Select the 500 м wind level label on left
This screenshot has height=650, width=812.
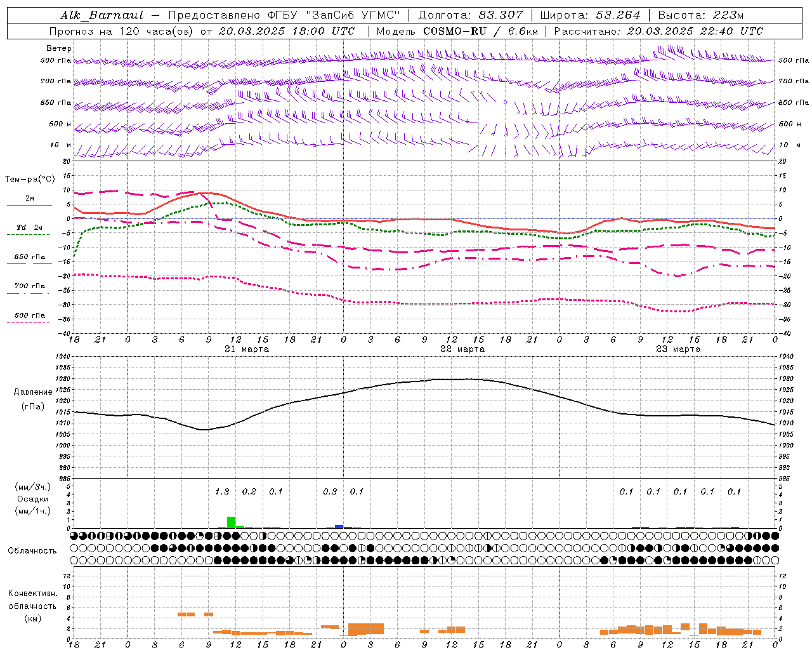click(61, 124)
